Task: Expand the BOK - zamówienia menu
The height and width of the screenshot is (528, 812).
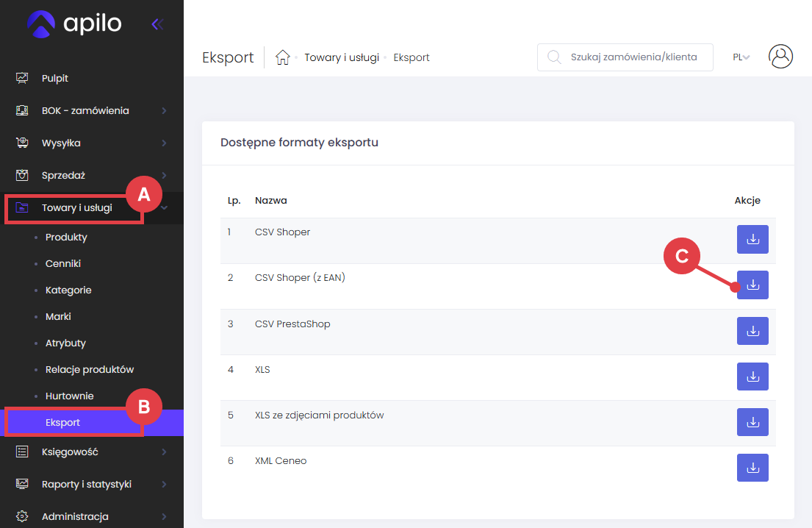Action: pyautogui.click(x=85, y=111)
